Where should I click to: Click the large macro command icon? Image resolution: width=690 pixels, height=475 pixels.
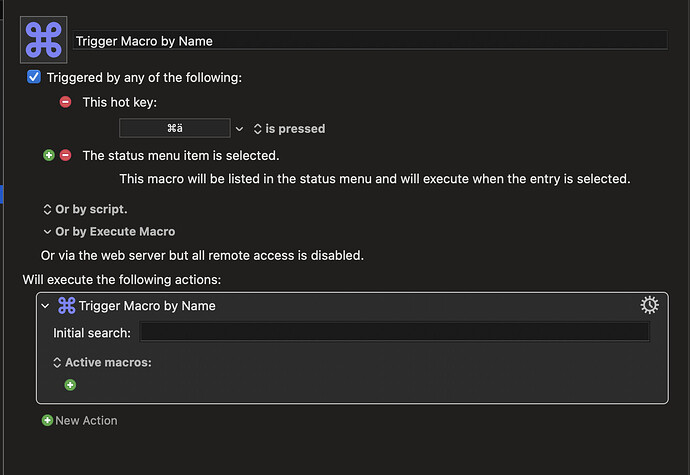(44, 40)
